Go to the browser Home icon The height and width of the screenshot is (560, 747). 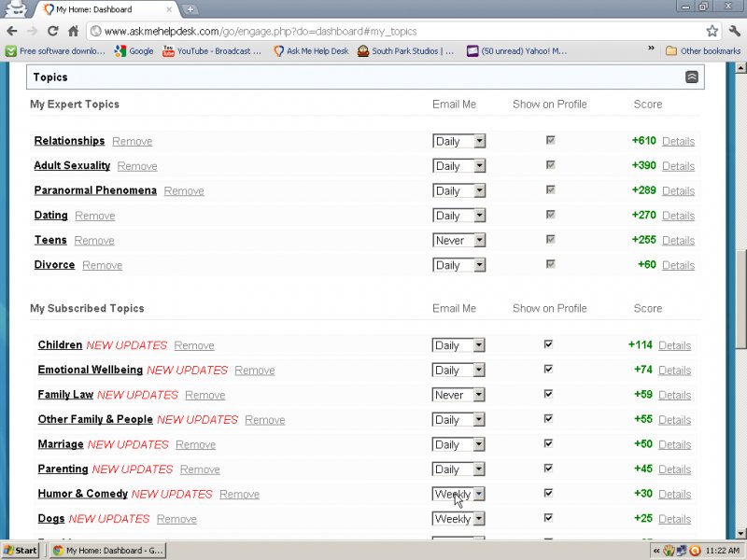click(x=73, y=31)
